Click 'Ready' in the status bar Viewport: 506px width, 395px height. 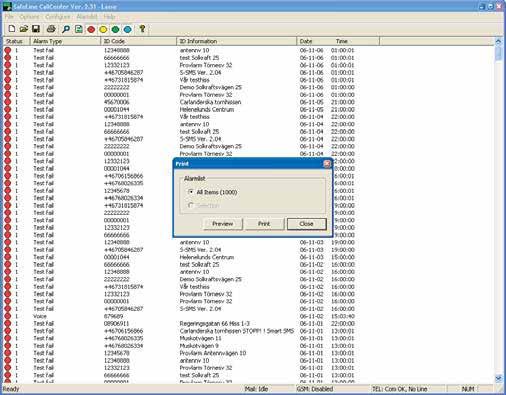[11, 389]
